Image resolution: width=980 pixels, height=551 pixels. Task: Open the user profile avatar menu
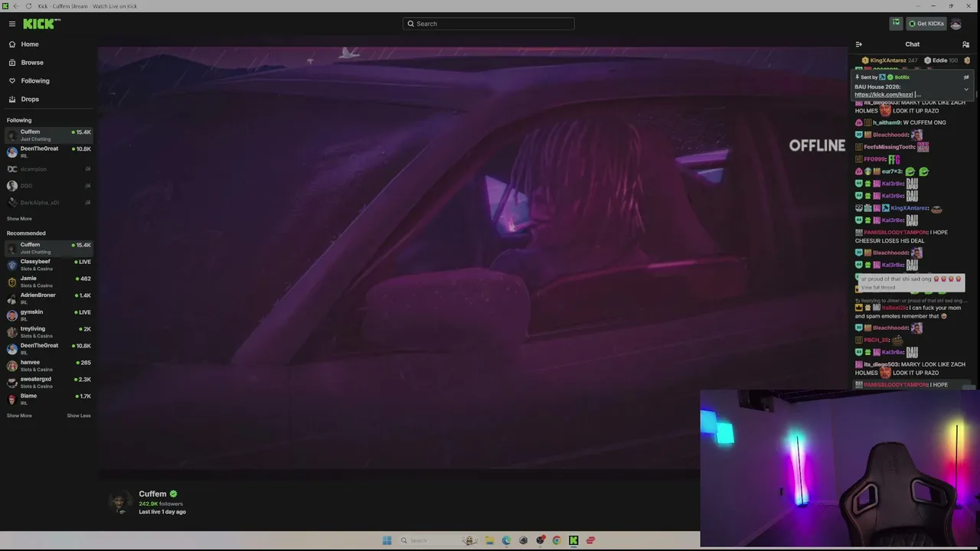point(955,24)
